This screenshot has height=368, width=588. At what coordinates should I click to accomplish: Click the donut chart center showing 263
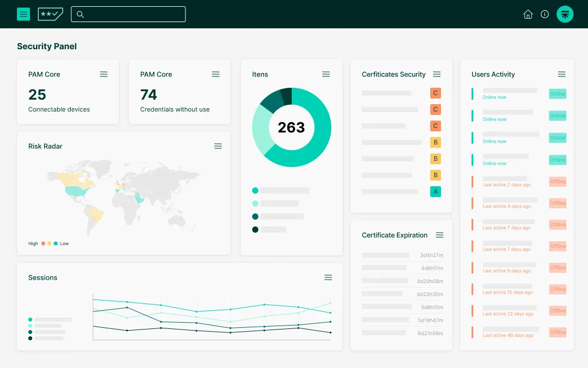pos(291,128)
